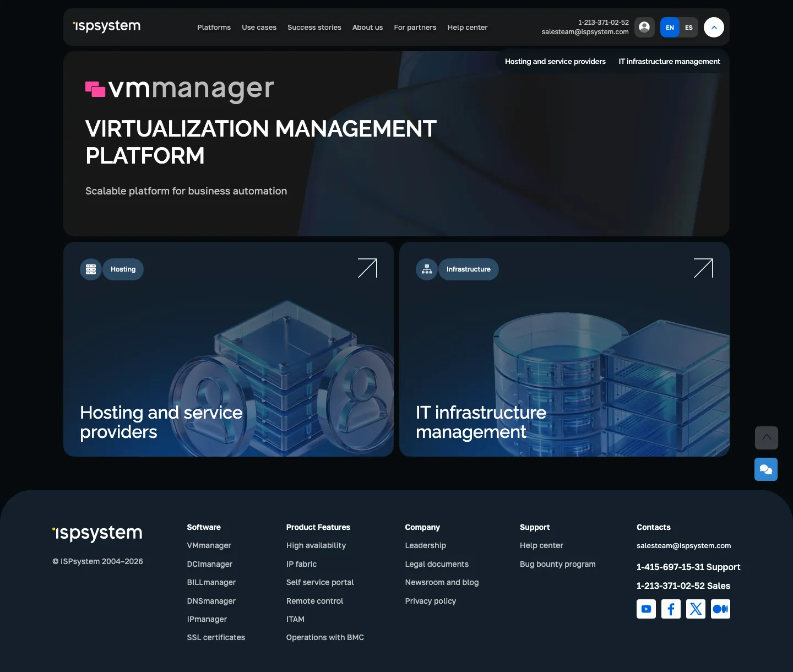Visit Newsroom and blog
This screenshot has height=672, width=793.
(x=442, y=582)
